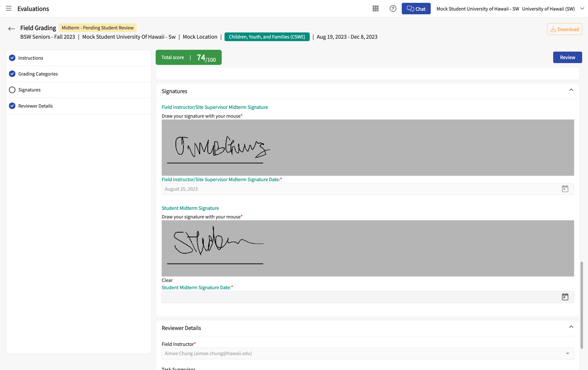The image size is (588, 370).
Task: Click the Grading Categories completed checkmark
Action: [12, 74]
